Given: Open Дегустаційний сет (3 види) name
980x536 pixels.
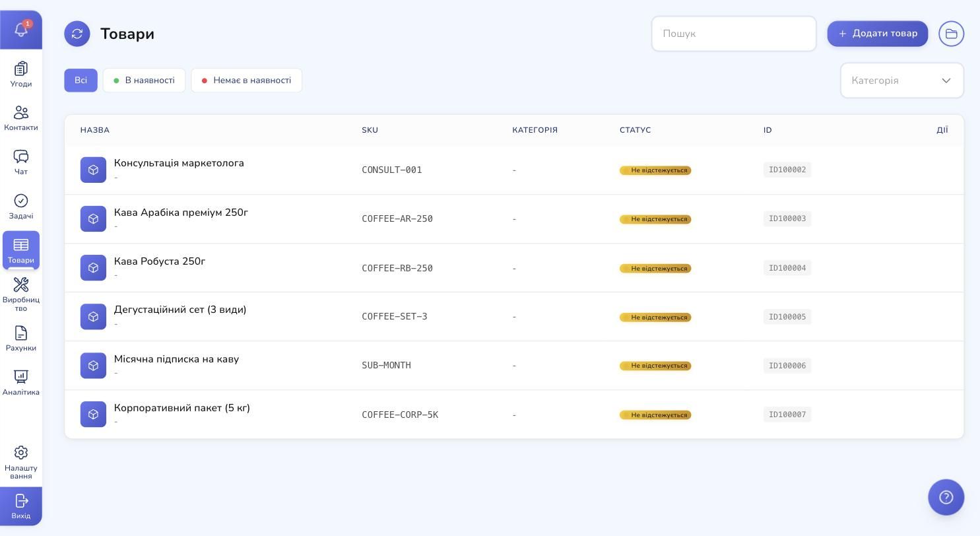Looking at the screenshot, I should pyautogui.click(x=180, y=310).
